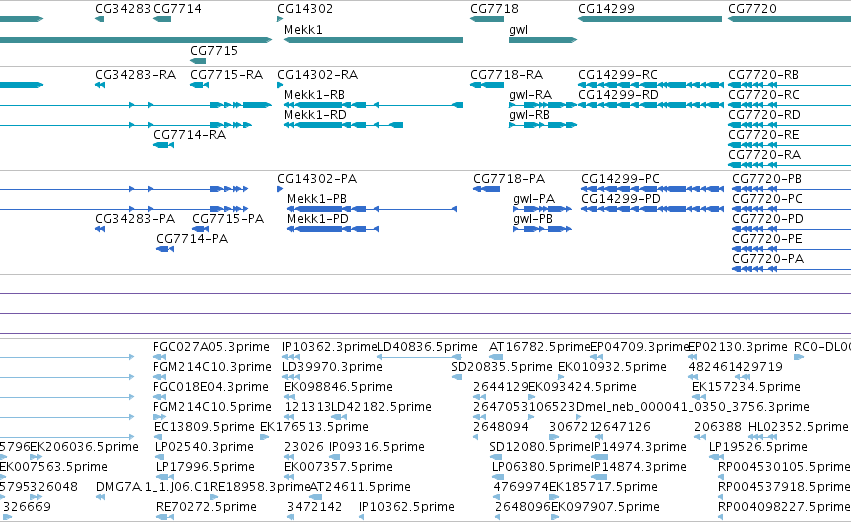Click EST LP02540.3prime
Screen dimensions: 851x522
tap(205, 448)
